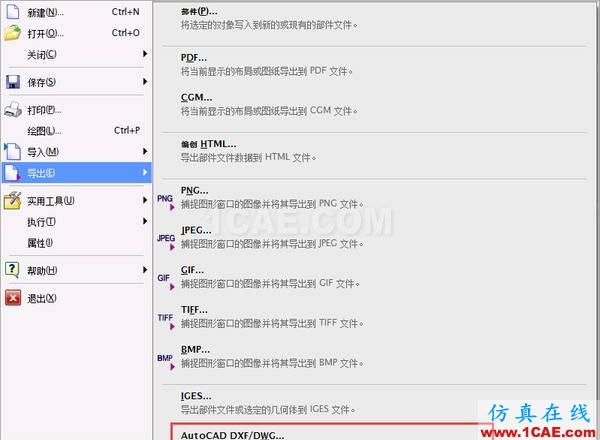Select TIFF... export option

194,310
